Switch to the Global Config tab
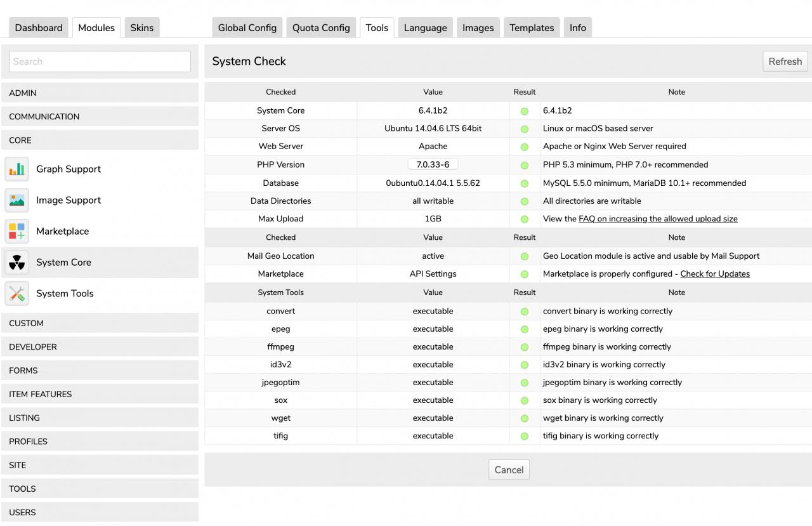This screenshot has height=526, width=812. [247, 28]
